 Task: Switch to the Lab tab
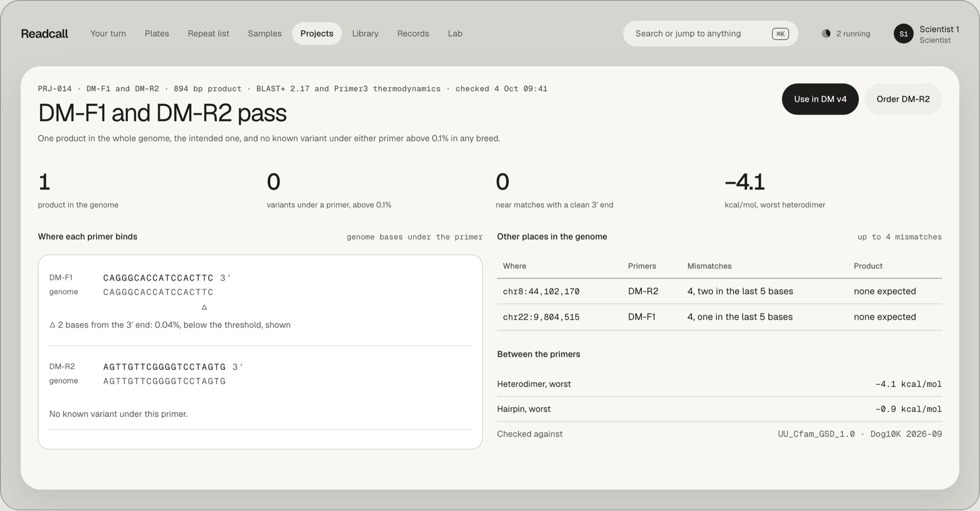pyautogui.click(x=455, y=33)
